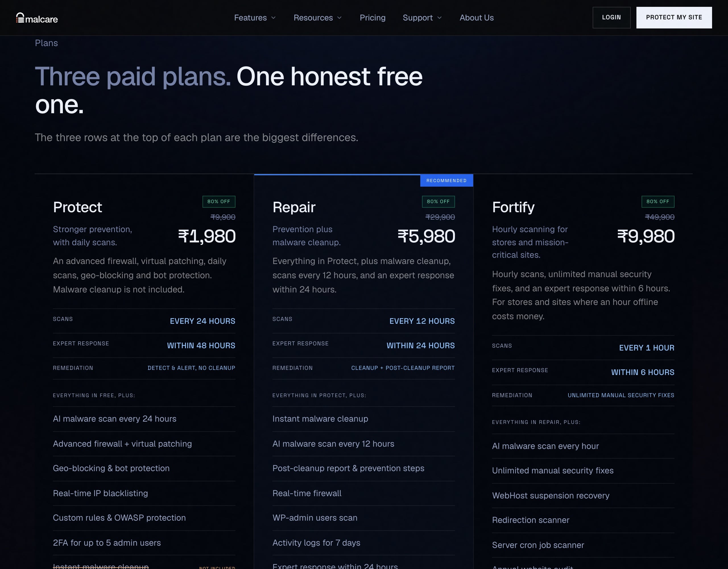Click the ₹1,980 Protect price
Screen dimensions: 728x569
(207, 236)
